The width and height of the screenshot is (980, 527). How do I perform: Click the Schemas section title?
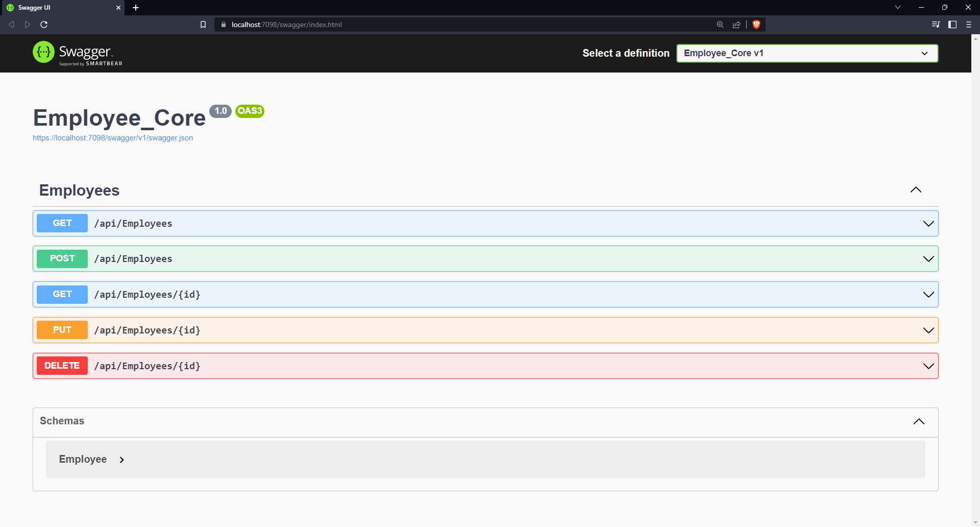point(62,421)
